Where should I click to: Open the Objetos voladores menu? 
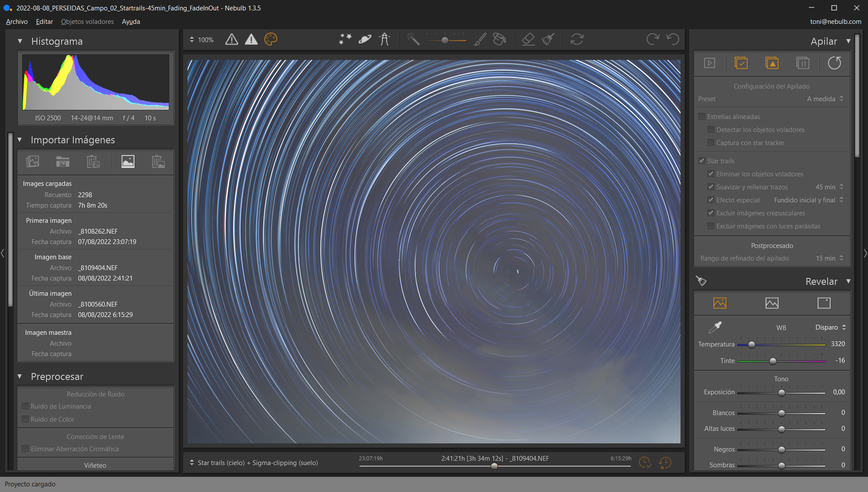87,22
